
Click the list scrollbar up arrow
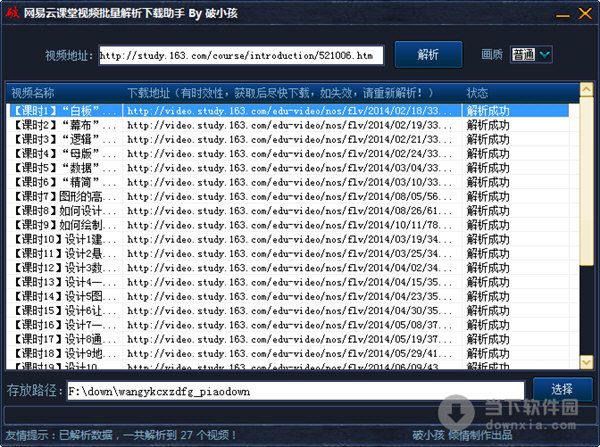coord(586,90)
